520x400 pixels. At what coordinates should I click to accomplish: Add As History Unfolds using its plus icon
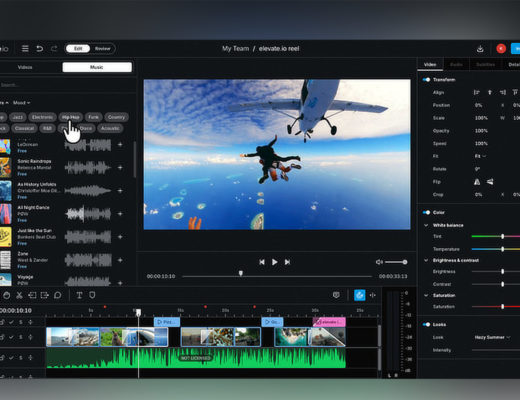(x=120, y=191)
